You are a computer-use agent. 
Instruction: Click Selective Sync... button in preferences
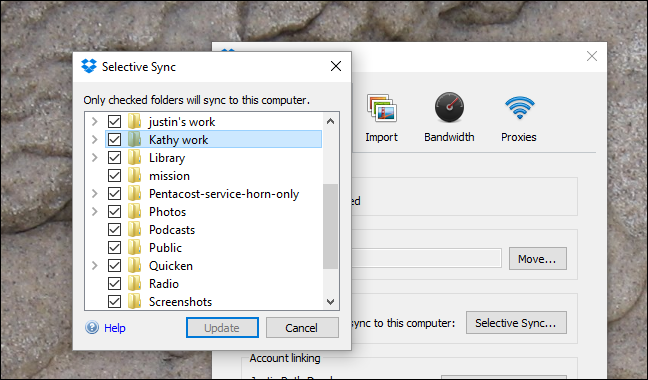(516, 323)
